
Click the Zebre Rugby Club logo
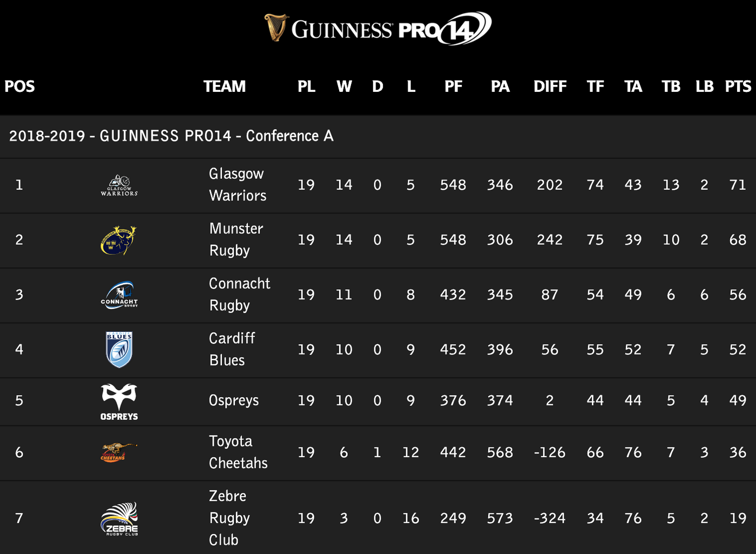(x=119, y=519)
